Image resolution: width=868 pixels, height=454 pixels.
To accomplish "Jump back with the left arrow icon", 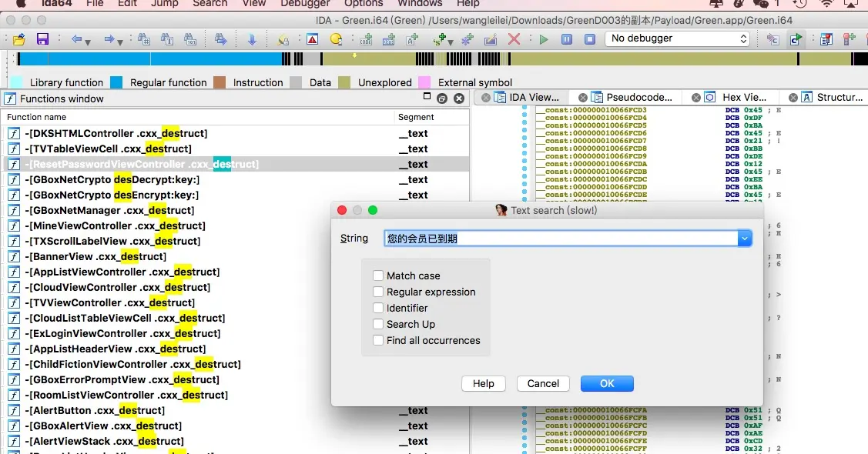I will tap(75, 39).
